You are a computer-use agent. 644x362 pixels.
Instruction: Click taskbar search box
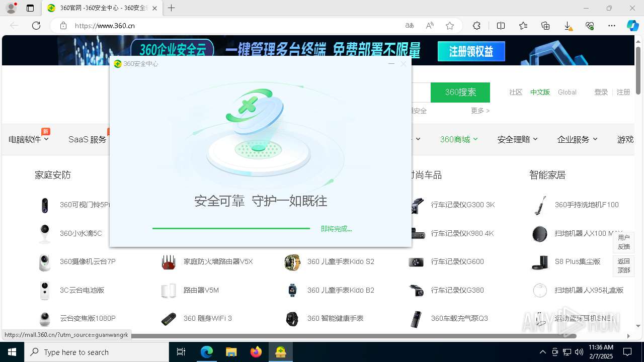(x=97, y=352)
